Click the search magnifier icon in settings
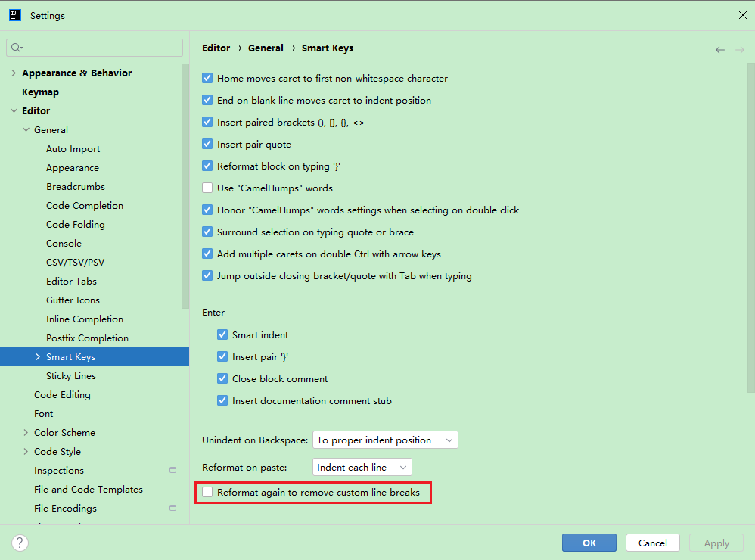Image resolution: width=755 pixels, height=560 pixels. tap(16, 48)
